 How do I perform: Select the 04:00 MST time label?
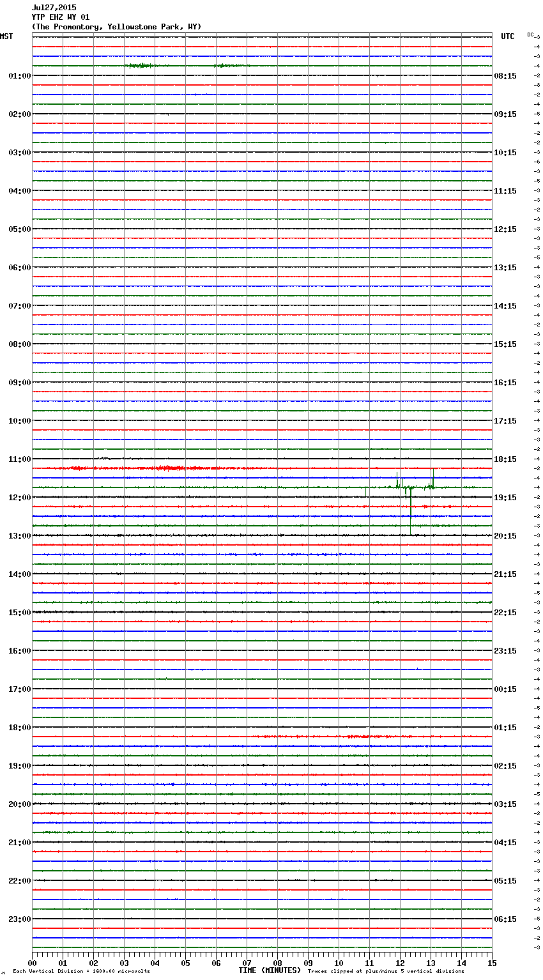pos(20,191)
